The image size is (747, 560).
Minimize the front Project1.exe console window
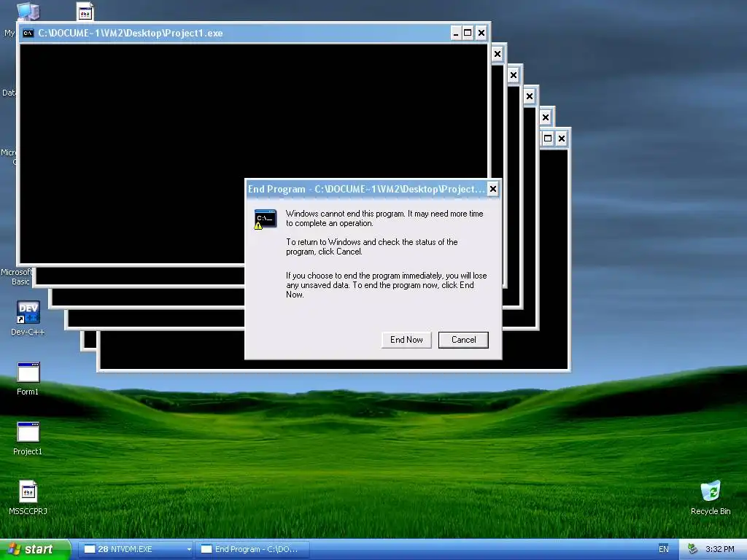pyautogui.click(x=456, y=33)
